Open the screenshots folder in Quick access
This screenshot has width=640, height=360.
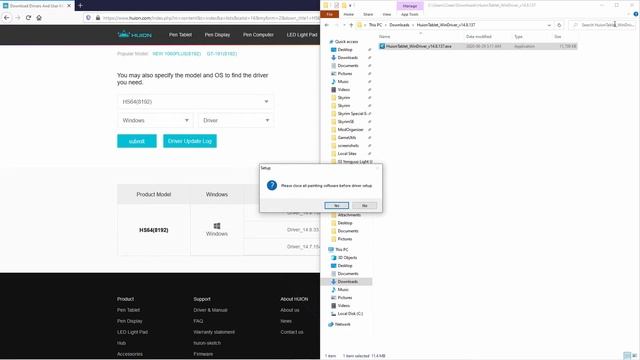click(348, 145)
